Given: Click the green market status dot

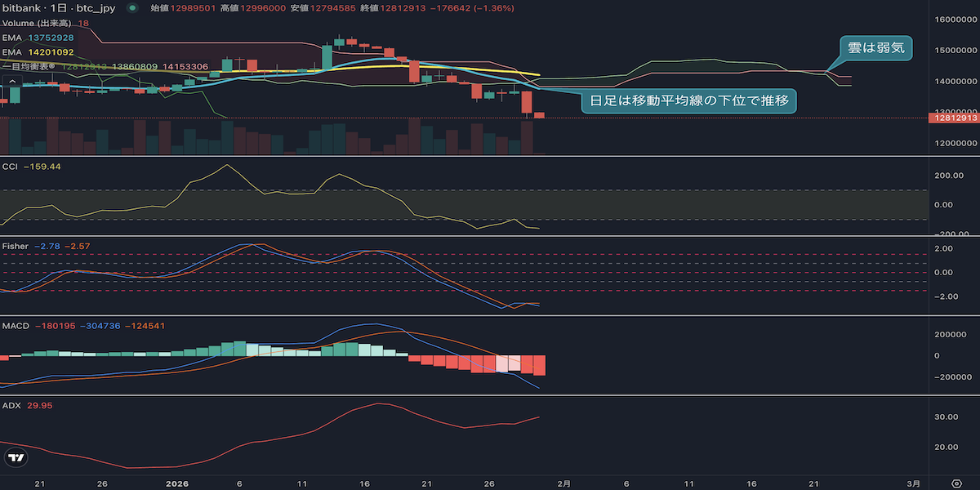Looking at the screenshot, I should 133,8.
